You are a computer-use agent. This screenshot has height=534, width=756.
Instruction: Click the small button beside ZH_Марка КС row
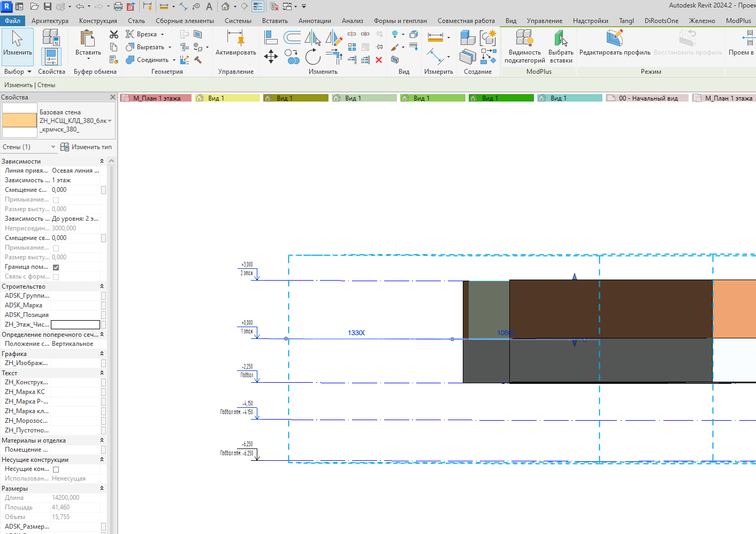tap(103, 392)
